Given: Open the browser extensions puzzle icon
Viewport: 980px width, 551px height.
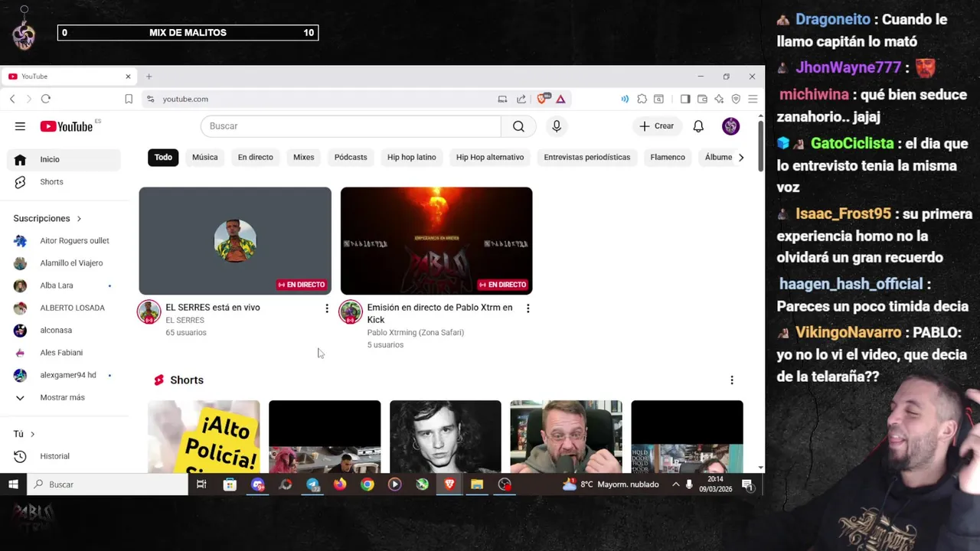Looking at the screenshot, I should point(642,99).
